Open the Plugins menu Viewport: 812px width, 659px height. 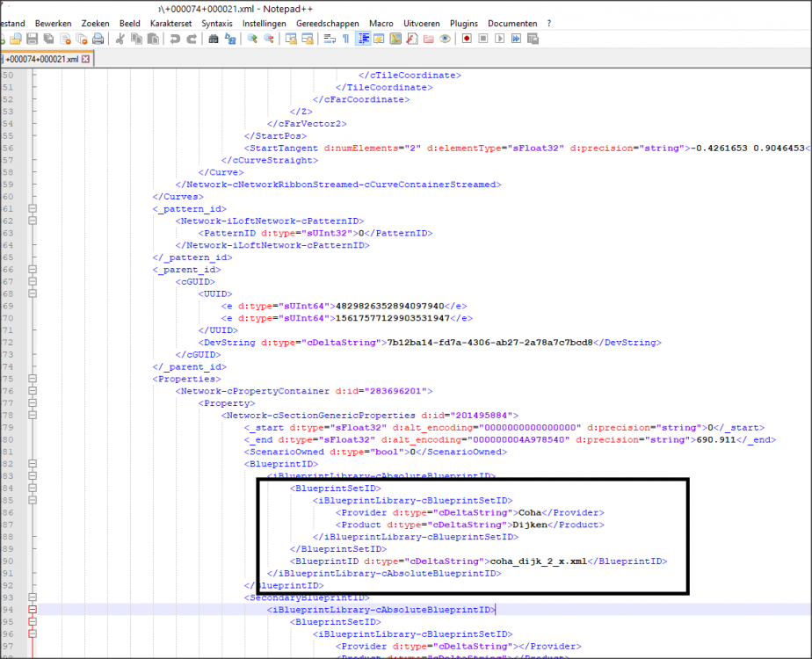point(463,23)
